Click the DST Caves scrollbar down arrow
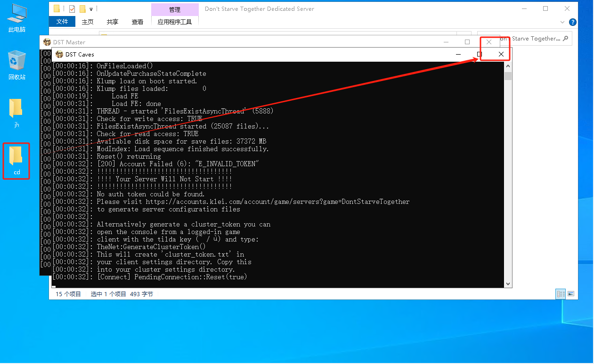The image size is (594, 364). point(508,284)
